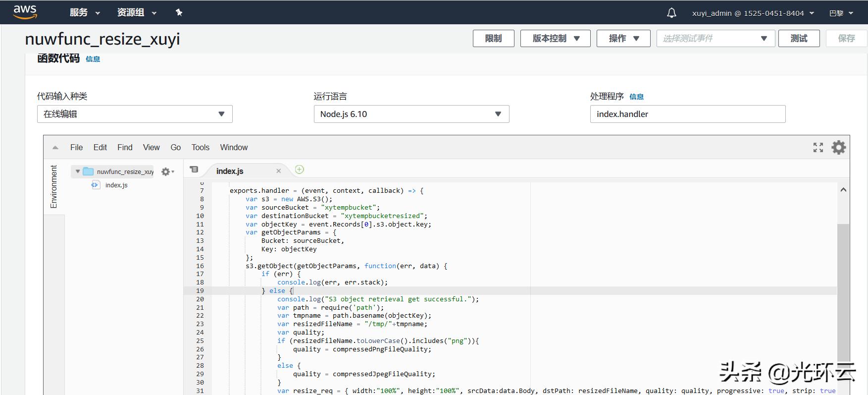Open the 代码输入种类 dropdown

[135, 114]
